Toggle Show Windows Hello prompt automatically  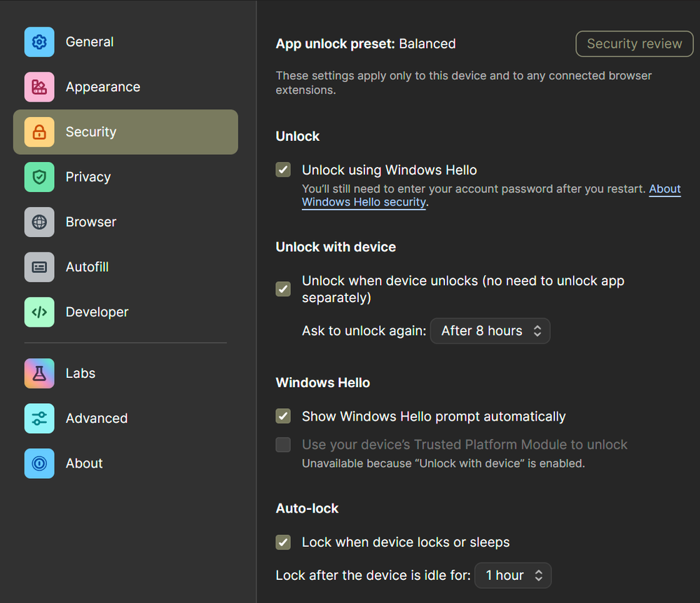click(283, 416)
